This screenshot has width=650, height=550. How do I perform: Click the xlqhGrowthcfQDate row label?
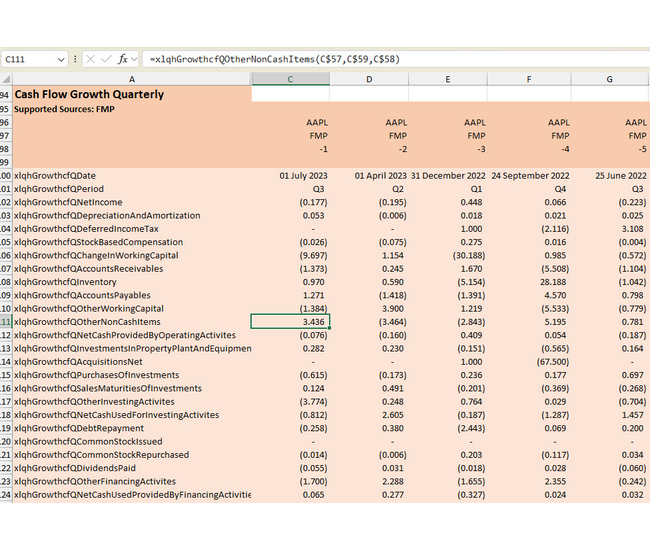point(55,176)
